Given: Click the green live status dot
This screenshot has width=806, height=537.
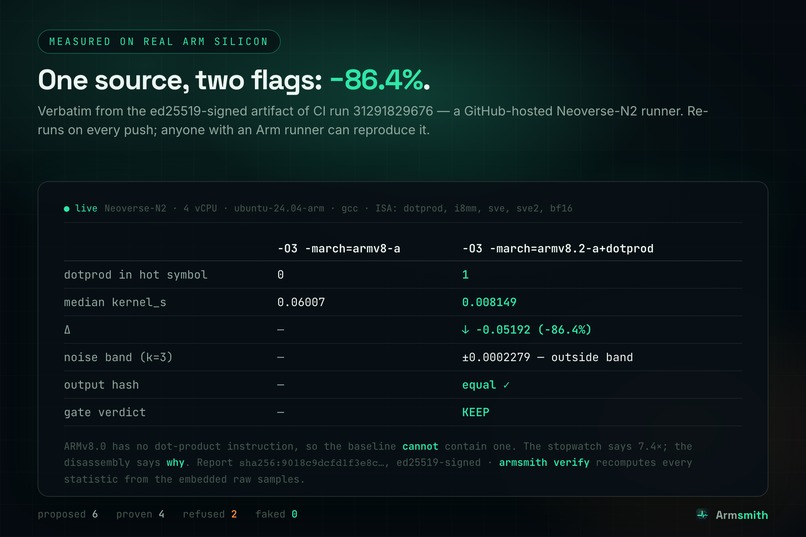Looking at the screenshot, I should pyautogui.click(x=67, y=209).
